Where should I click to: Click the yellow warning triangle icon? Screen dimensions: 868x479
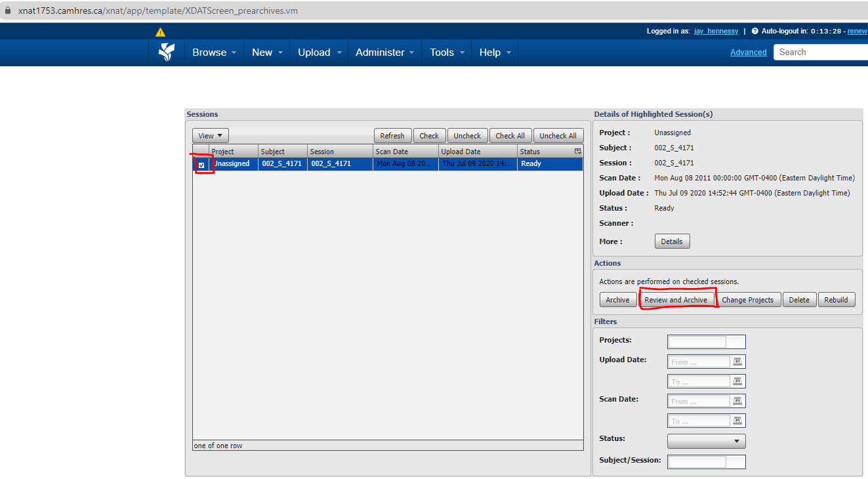click(x=161, y=31)
